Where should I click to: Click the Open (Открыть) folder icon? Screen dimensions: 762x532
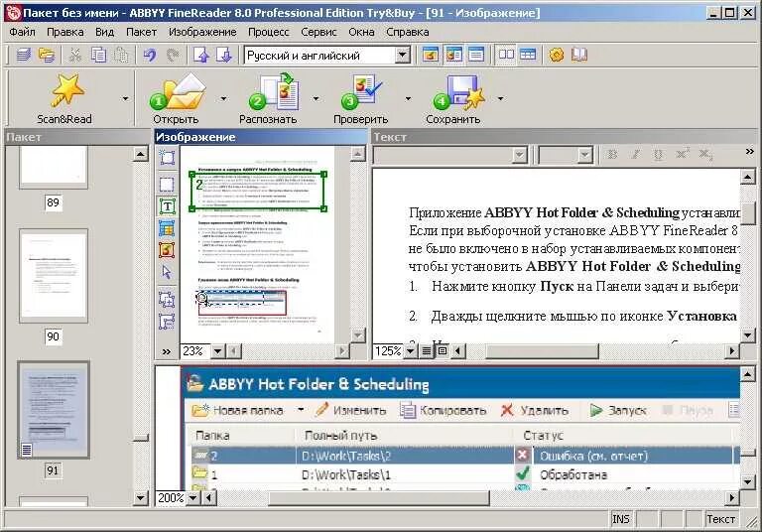point(178,92)
